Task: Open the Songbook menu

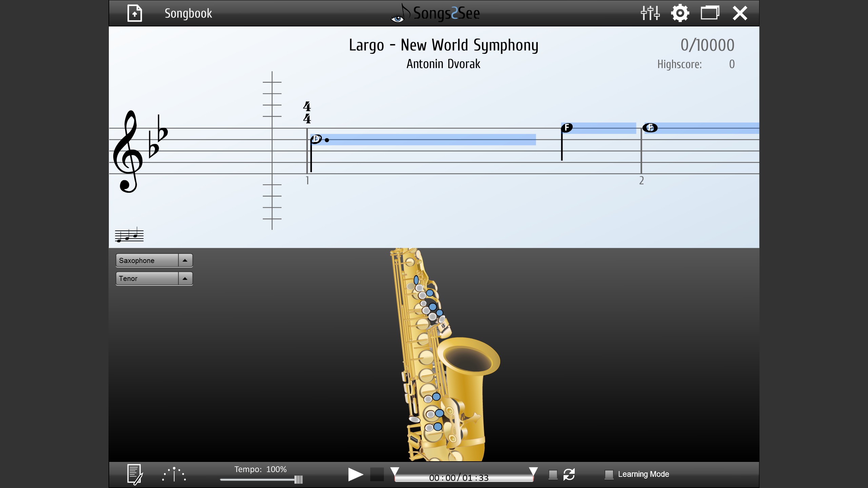Action: 188,14
